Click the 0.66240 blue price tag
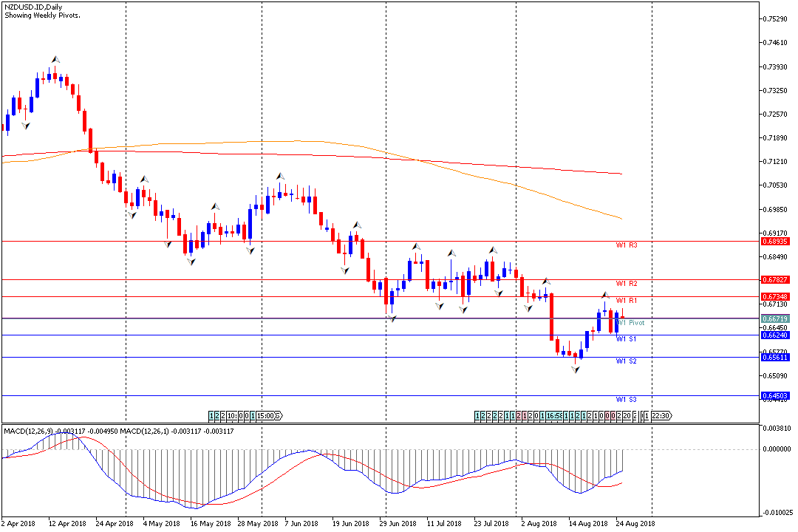The width and height of the screenshot is (798, 532). coord(775,335)
